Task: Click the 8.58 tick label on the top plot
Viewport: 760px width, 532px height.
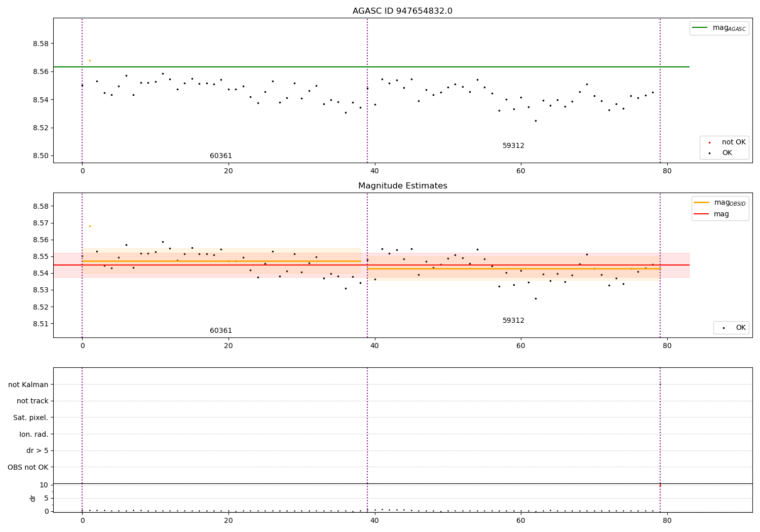Action: (41, 44)
